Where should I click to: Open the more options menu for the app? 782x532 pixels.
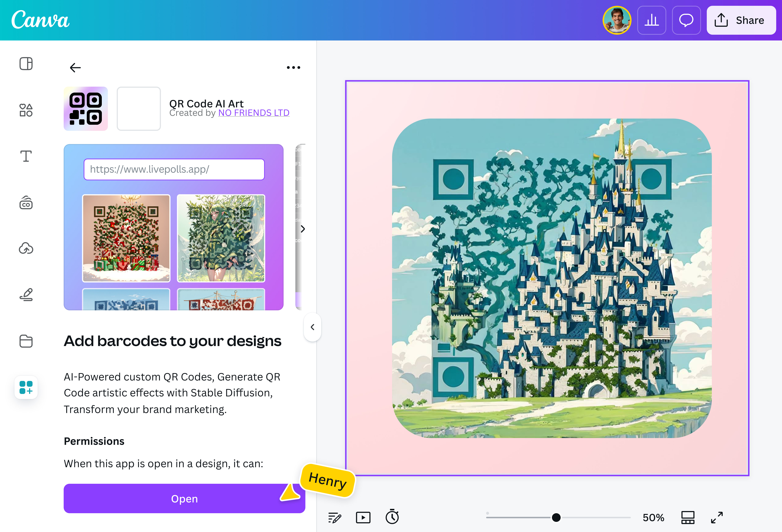[293, 67]
